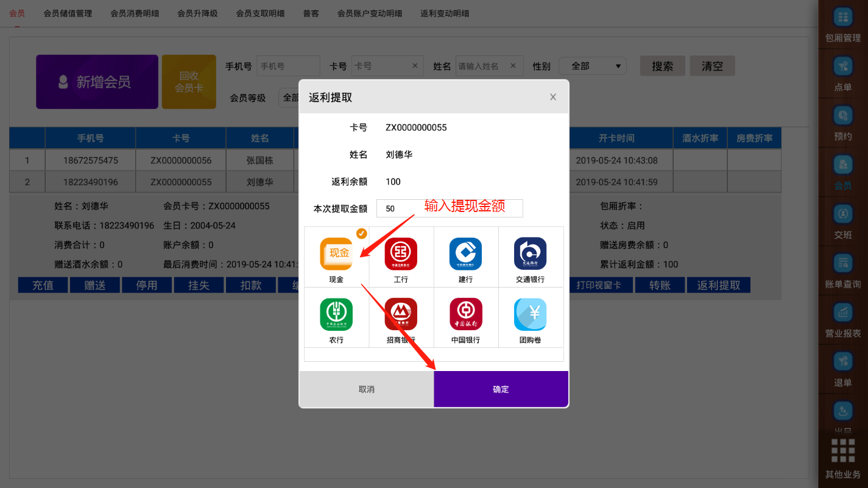
Task: Click the 取消 cancel button
Action: 367,389
